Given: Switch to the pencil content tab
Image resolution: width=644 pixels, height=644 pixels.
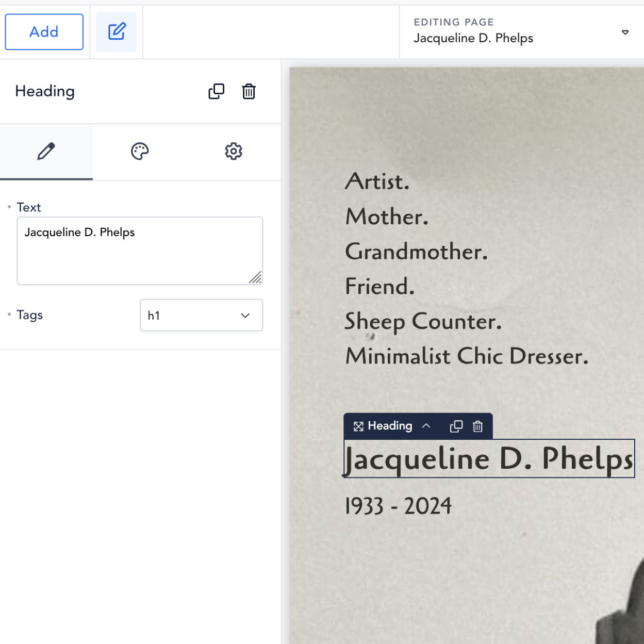Looking at the screenshot, I should coord(46,152).
